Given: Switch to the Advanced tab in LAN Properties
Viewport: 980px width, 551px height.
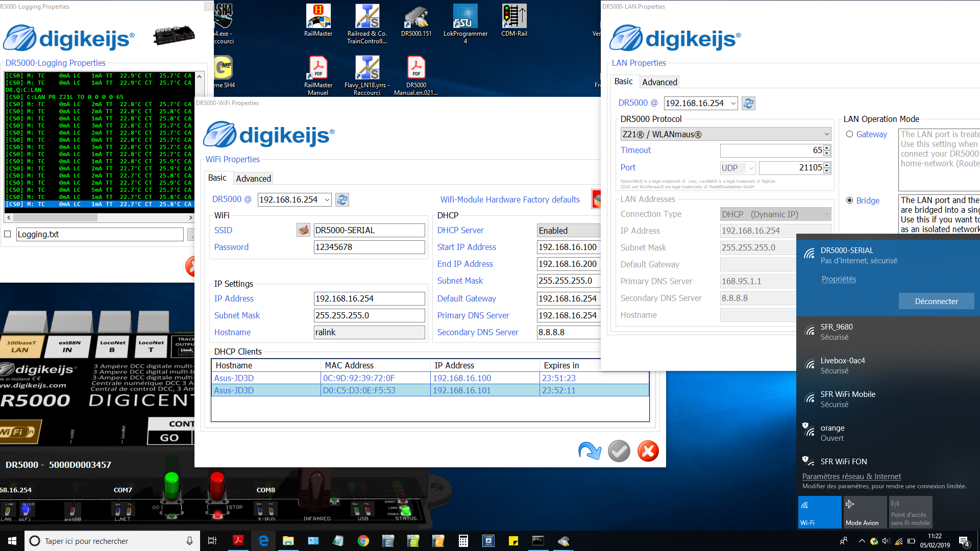Looking at the screenshot, I should coord(659,82).
